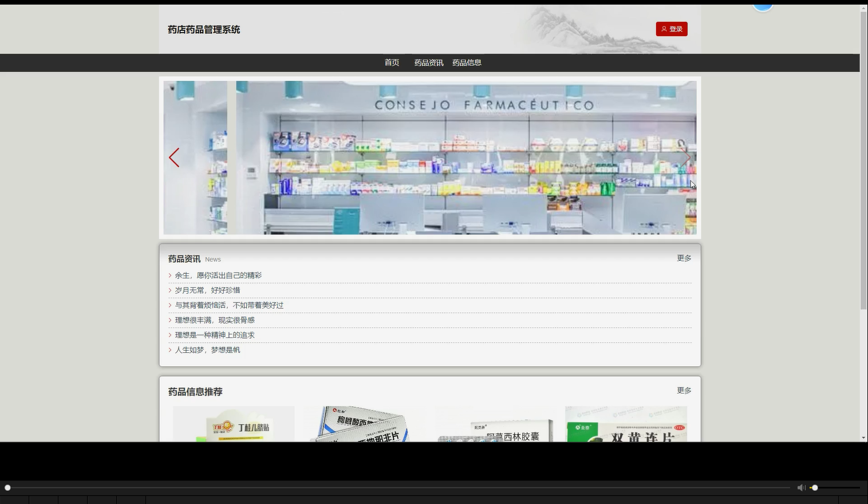Open 更多 beside 药品资讯 News heading
Image resolution: width=868 pixels, height=504 pixels.
tap(684, 258)
